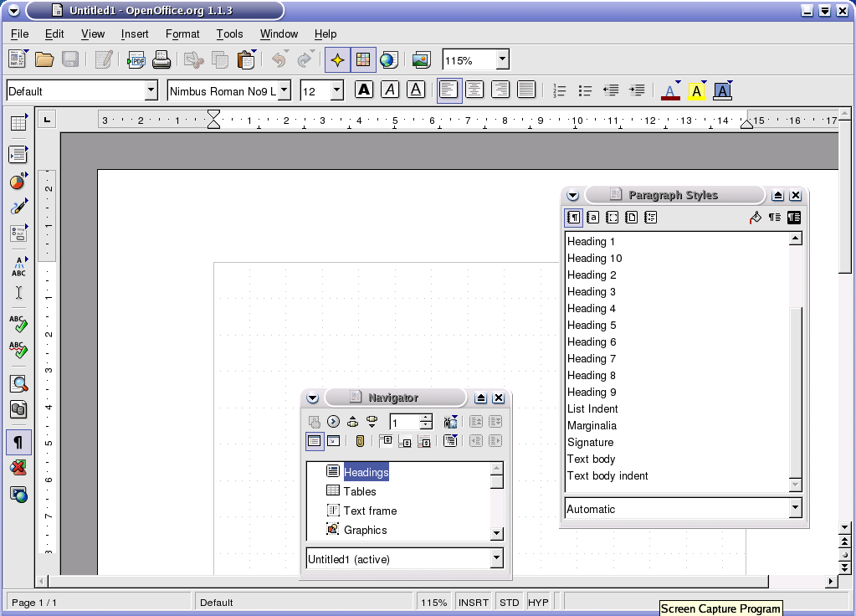
Task: Click the Spellcheck ABC checkmark icon
Action: point(18,324)
